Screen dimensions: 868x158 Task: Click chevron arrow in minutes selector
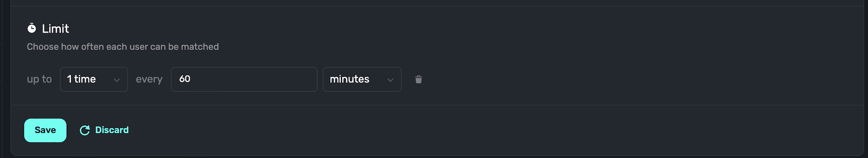coord(391,80)
